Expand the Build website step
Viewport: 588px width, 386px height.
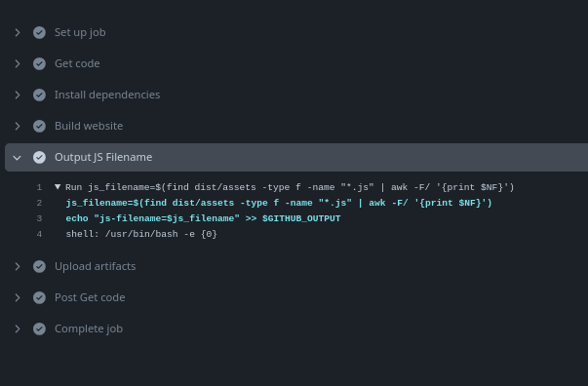(x=18, y=126)
